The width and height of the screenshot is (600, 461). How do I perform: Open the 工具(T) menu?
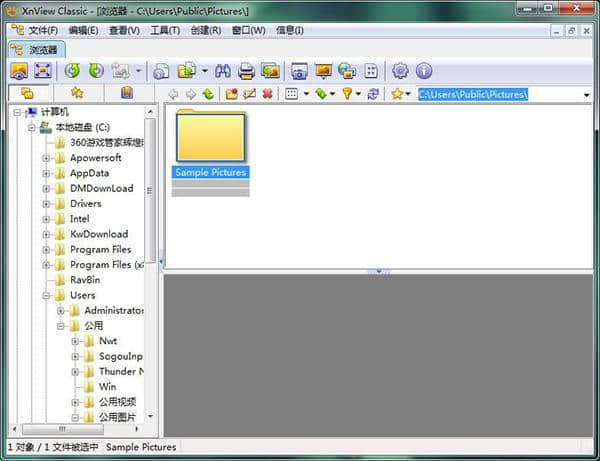click(165, 30)
